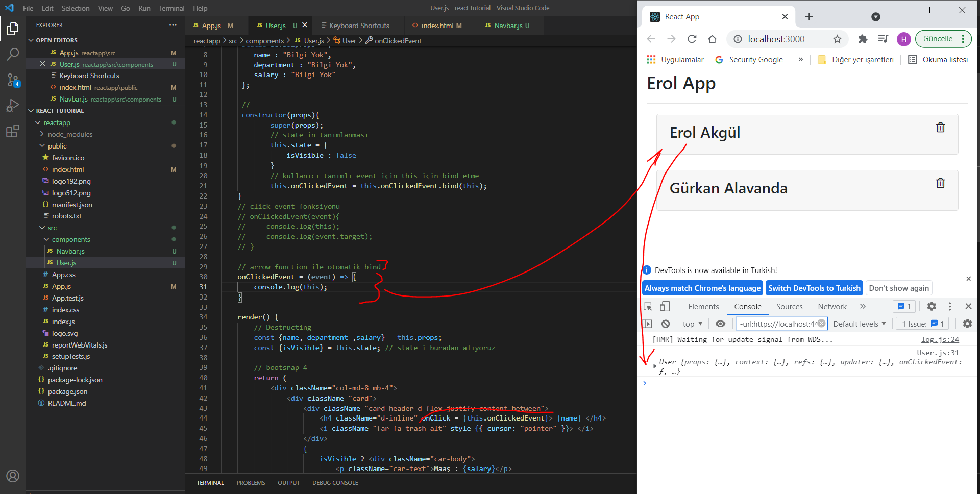
Task: Collapse the components folder in explorer
Action: (x=70, y=239)
